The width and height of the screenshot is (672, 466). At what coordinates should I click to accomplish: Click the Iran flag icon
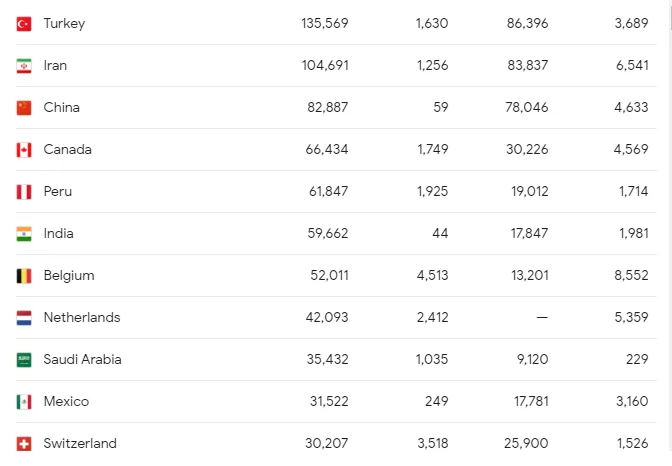tap(24, 66)
